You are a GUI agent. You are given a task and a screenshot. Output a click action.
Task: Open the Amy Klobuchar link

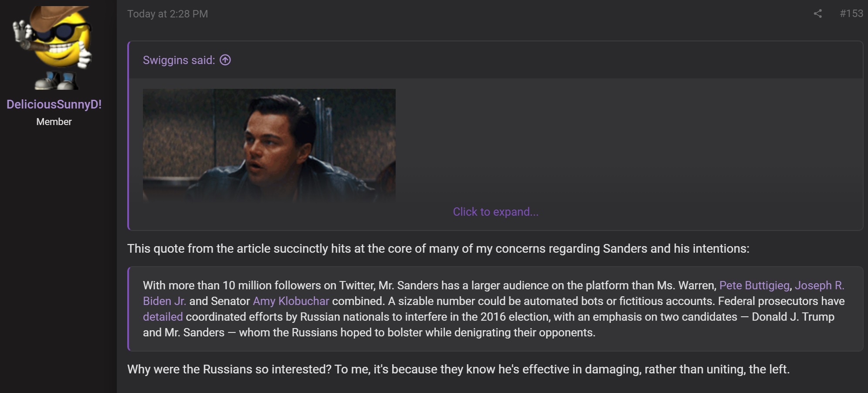point(291,301)
